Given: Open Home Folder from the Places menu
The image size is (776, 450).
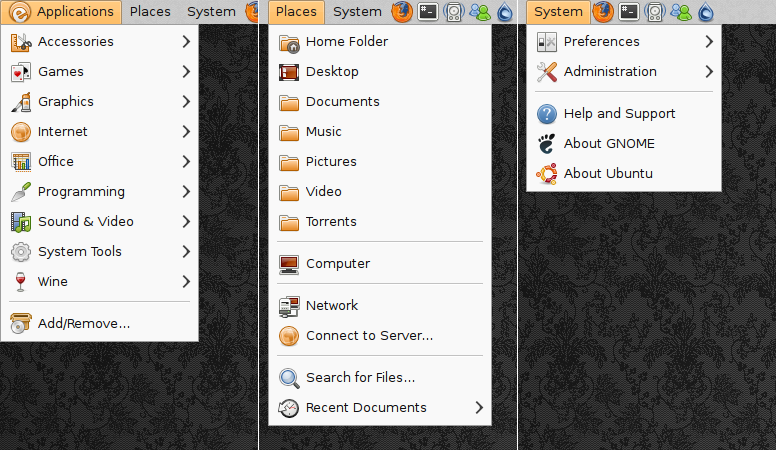Looking at the screenshot, I should (x=380, y=42).
